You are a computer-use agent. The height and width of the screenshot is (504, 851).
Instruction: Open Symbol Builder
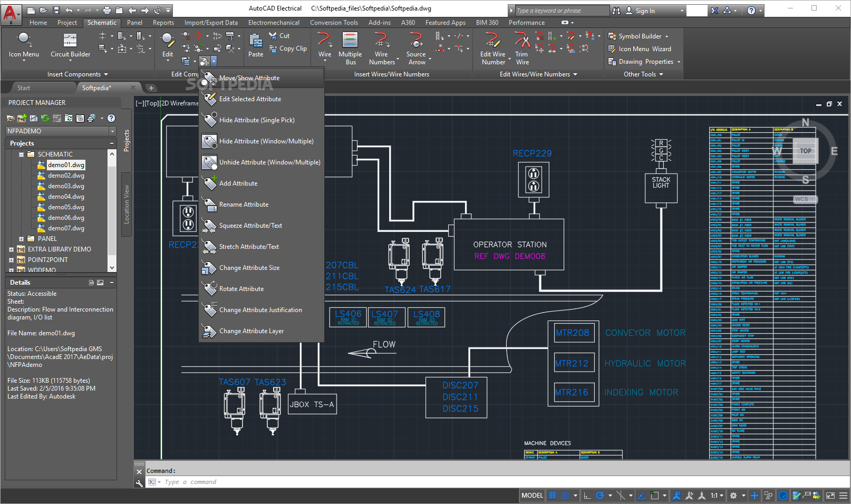click(638, 36)
